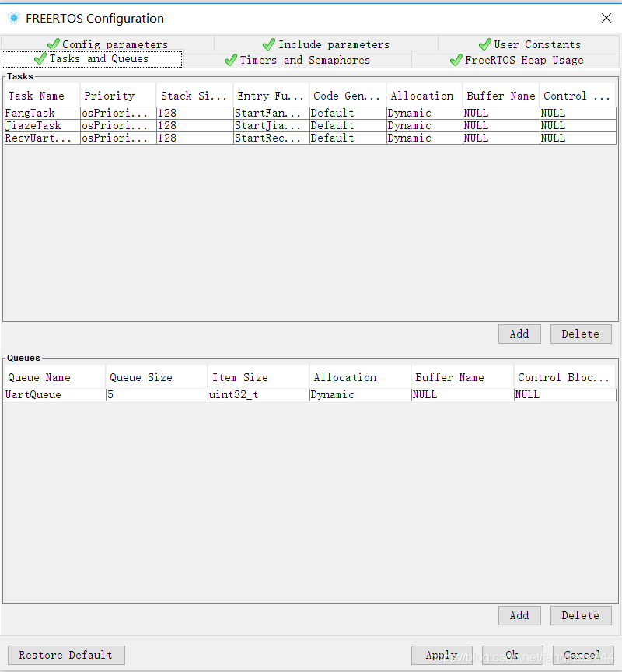Click stack size 128 in RecvUart row

click(x=195, y=138)
